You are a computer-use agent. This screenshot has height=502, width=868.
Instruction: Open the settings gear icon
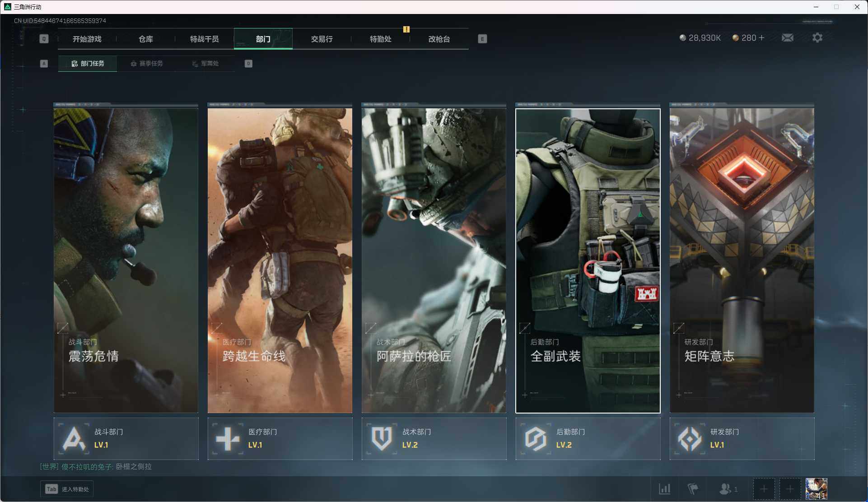coord(817,38)
